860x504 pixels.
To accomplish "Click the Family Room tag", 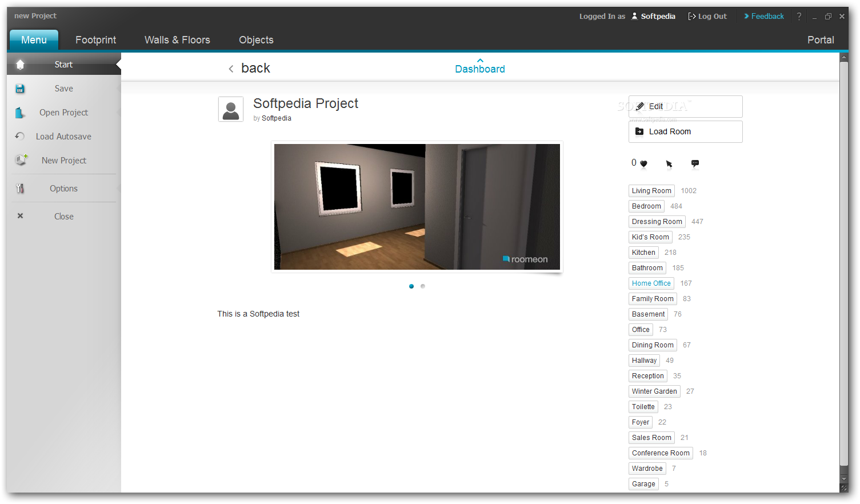I will click(x=653, y=299).
